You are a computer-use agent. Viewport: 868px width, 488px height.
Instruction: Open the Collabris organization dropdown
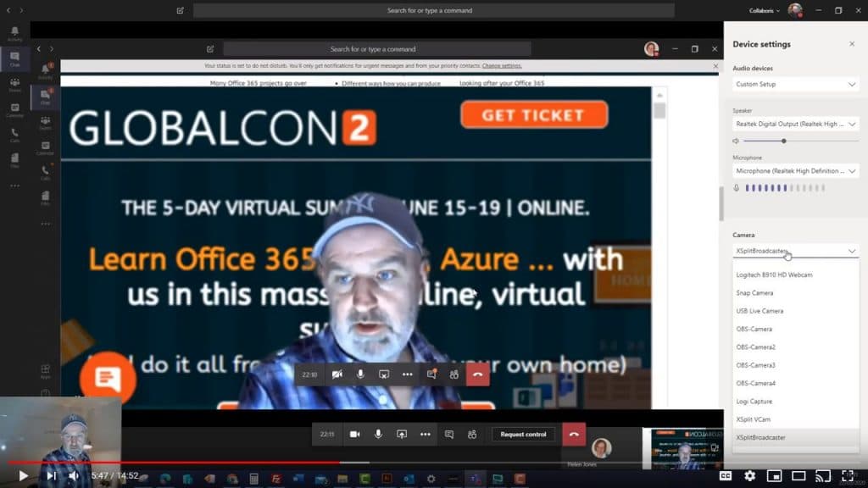[x=765, y=10]
